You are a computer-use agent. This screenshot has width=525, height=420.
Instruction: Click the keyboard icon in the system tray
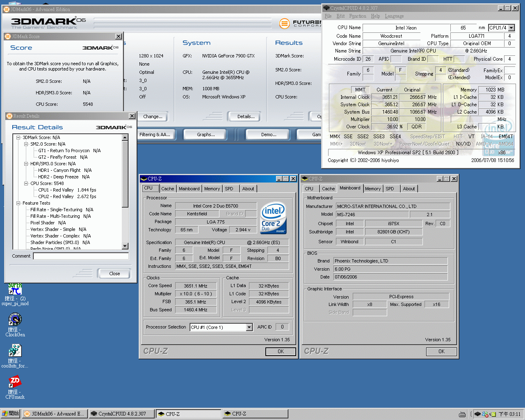462,414
